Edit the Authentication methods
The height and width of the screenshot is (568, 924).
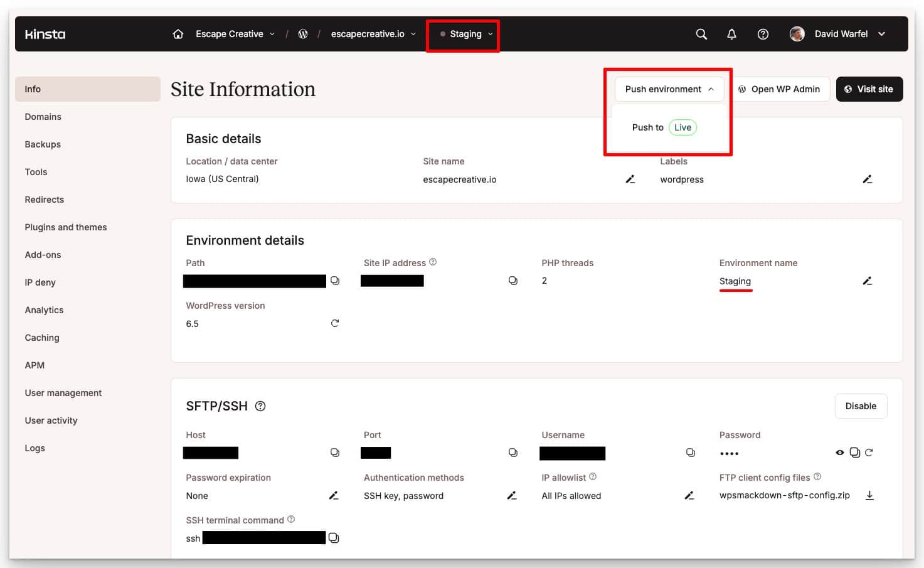tap(512, 496)
